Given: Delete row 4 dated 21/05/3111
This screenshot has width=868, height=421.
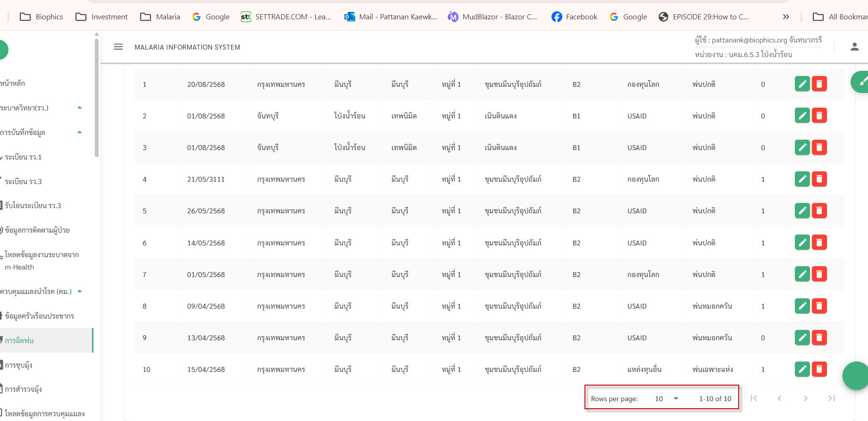Looking at the screenshot, I should (x=819, y=179).
